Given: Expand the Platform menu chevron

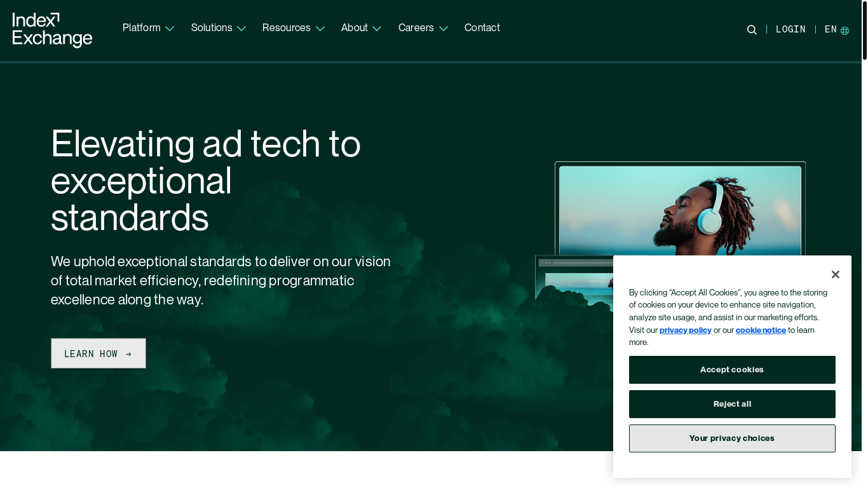Looking at the screenshot, I should point(170,29).
